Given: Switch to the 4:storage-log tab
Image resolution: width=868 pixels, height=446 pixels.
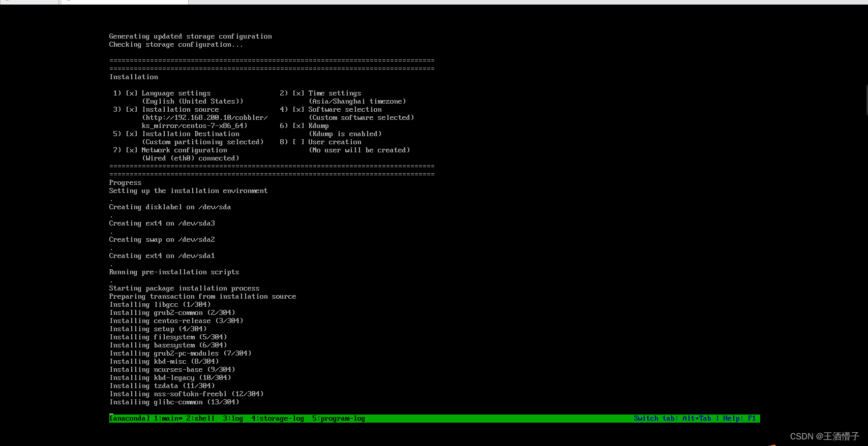Looking at the screenshot, I should pos(278,419).
